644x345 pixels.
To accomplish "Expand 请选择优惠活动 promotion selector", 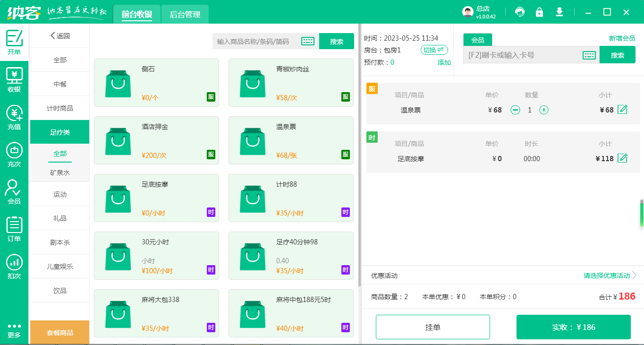I will pos(610,276).
